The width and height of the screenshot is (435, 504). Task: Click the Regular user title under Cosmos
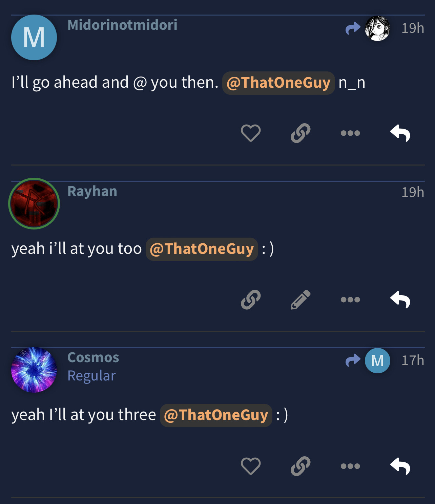91,376
